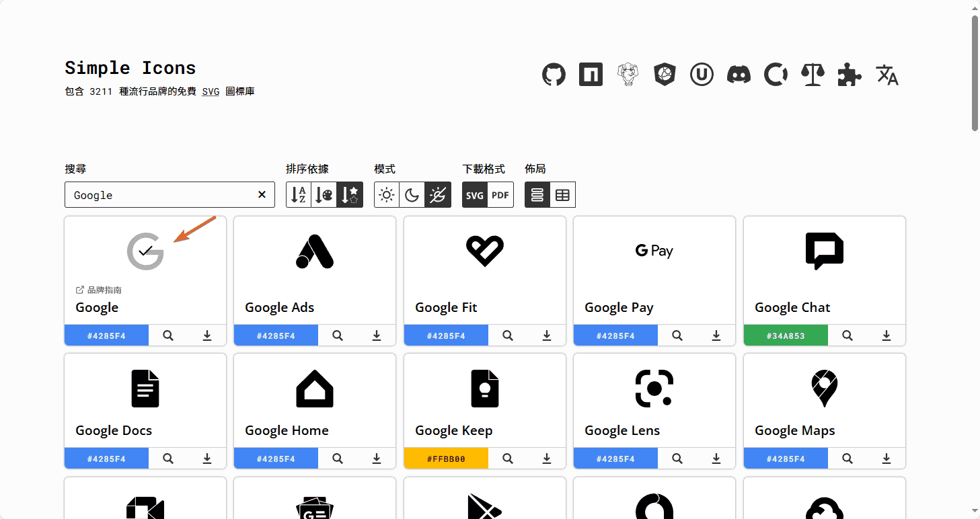
Task: Click the G Pay logo graphic
Action: click(654, 251)
